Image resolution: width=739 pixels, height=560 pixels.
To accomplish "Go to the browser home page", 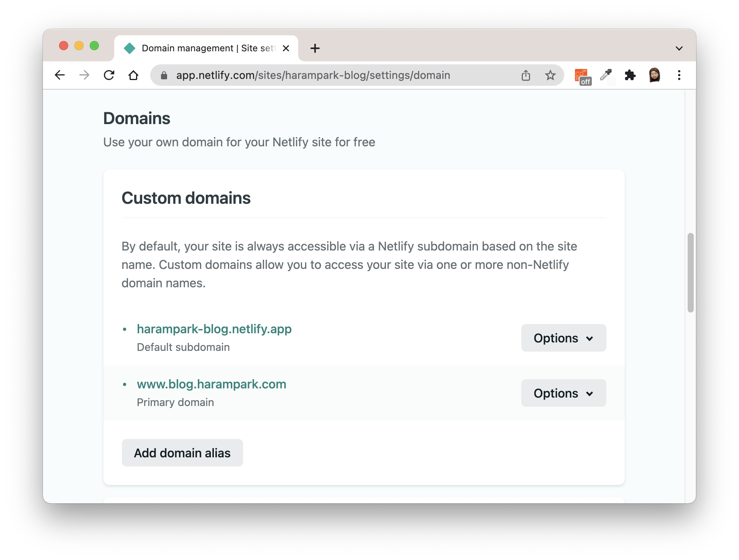I will click(x=133, y=75).
